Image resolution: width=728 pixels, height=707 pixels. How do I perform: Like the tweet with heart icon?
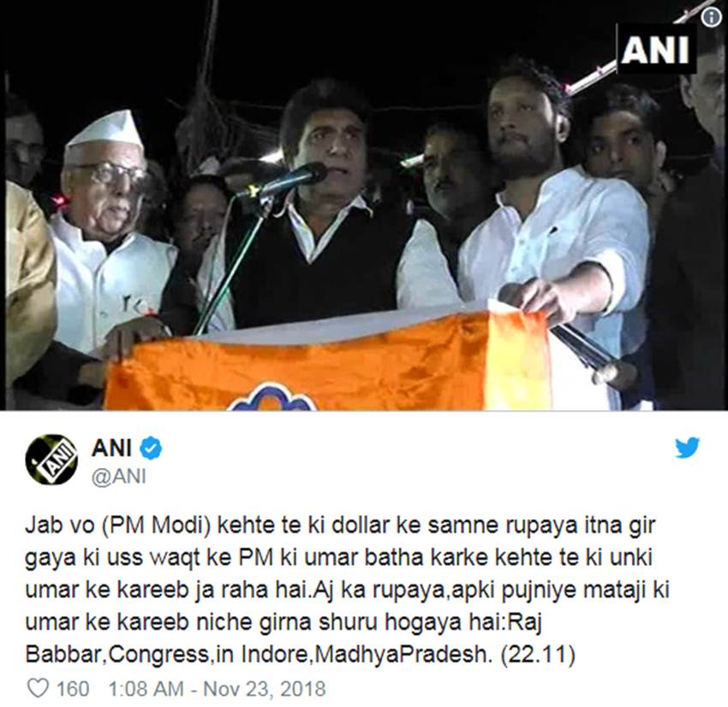tap(38, 688)
